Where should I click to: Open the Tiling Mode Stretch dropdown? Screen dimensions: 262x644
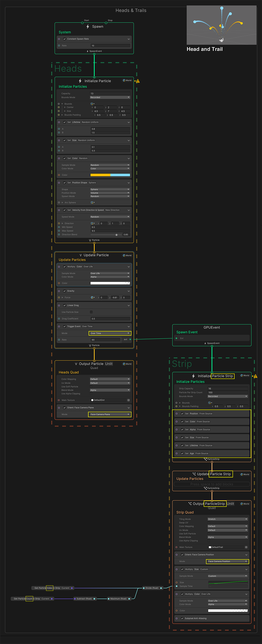click(x=228, y=519)
